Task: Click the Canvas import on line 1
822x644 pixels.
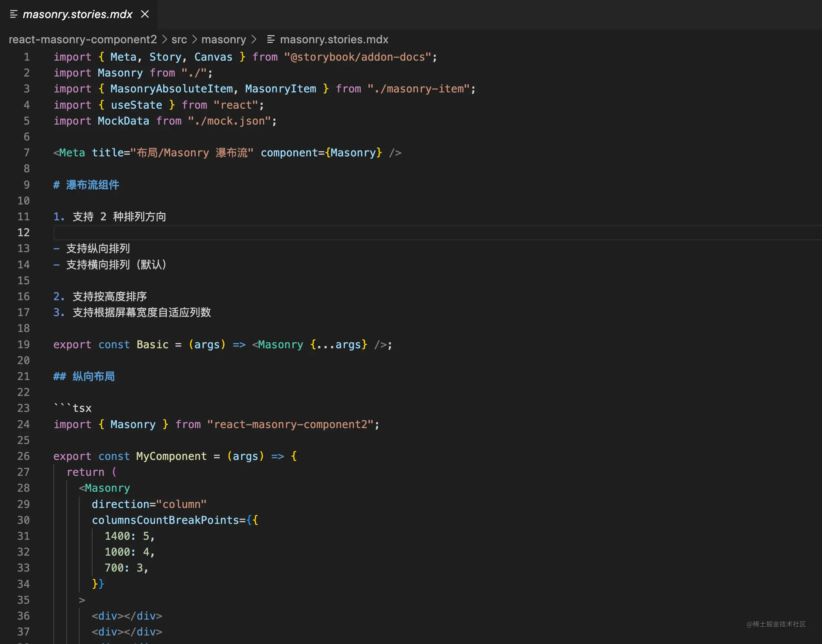Action: tap(213, 57)
